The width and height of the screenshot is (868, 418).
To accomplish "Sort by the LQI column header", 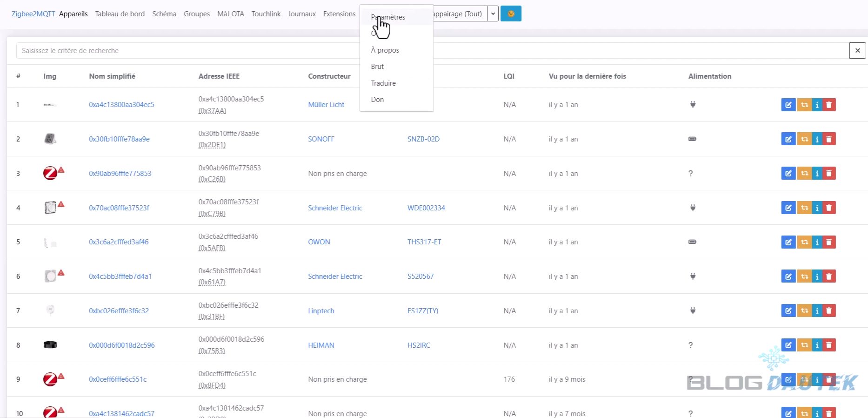I will point(509,76).
